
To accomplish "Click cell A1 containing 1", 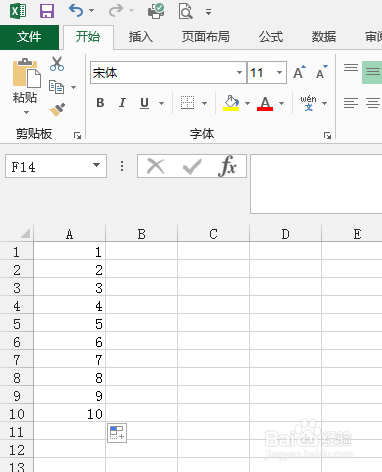I will coord(69,252).
